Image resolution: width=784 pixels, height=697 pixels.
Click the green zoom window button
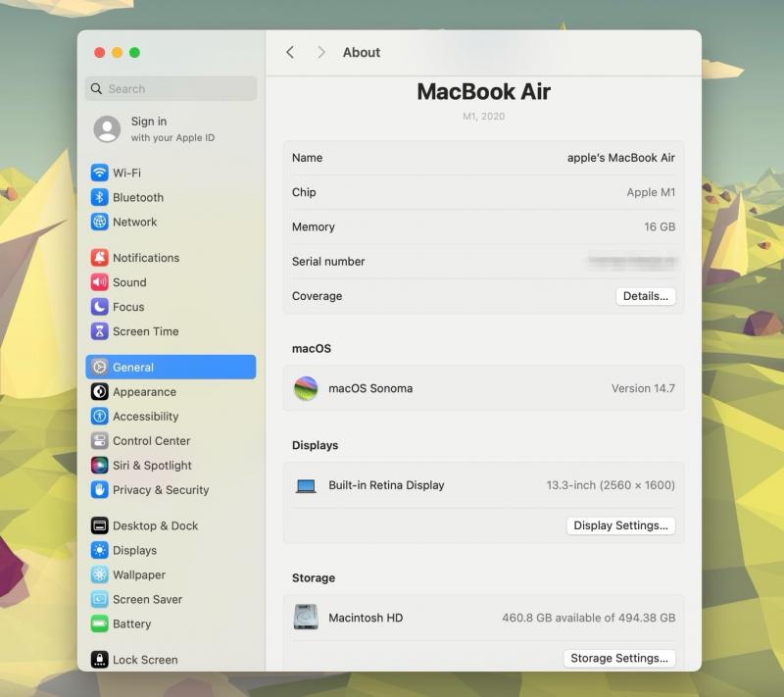134,53
